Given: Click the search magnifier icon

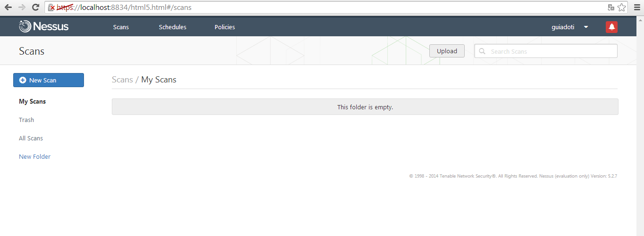Looking at the screenshot, I should click(x=482, y=51).
